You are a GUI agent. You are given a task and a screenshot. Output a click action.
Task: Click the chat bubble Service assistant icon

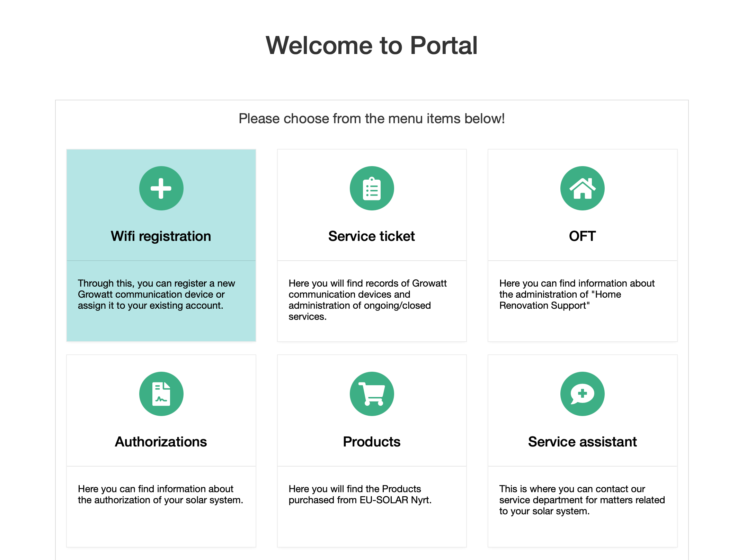pyautogui.click(x=582, y=394)
